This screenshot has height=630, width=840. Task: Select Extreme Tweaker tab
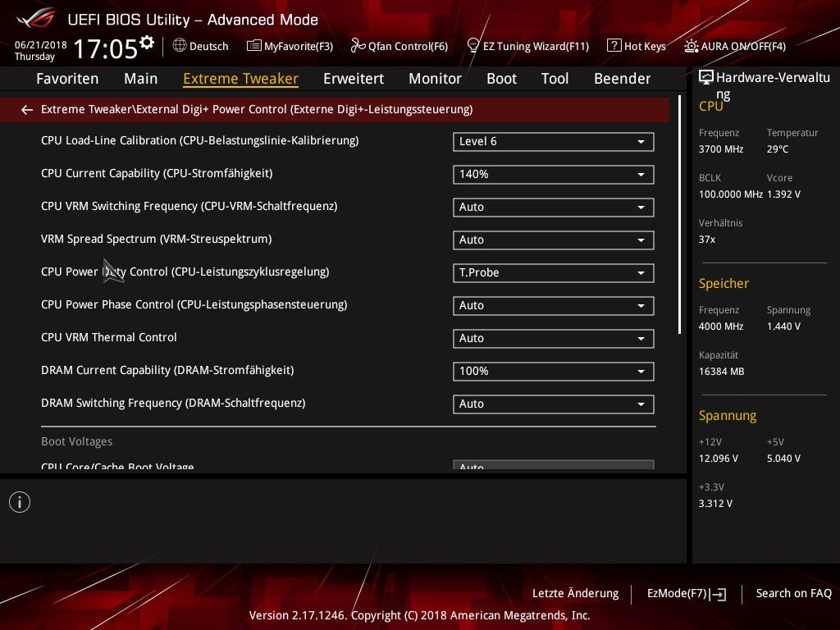point(240,79)
